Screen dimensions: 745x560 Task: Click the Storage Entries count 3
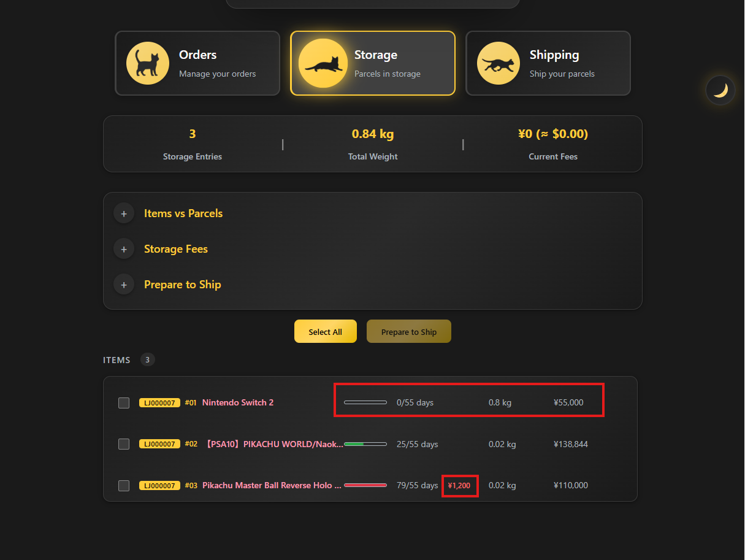[x=193, y=134]
